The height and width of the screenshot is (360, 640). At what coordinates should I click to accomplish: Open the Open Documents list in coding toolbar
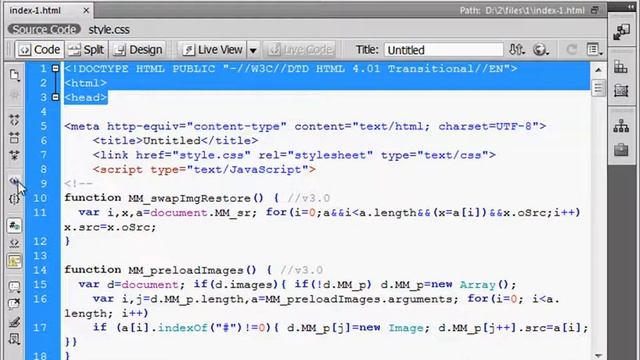point(14,75)
